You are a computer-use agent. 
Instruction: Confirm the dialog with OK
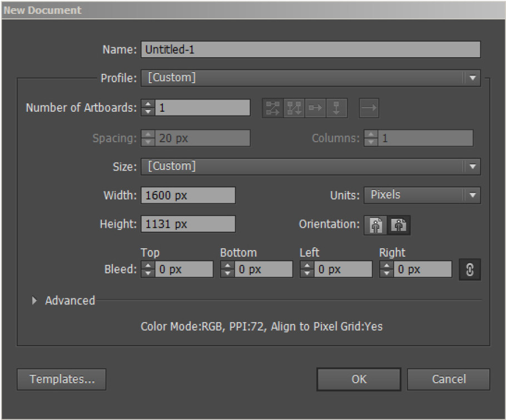pyautogui.click(x=359, y=379)
